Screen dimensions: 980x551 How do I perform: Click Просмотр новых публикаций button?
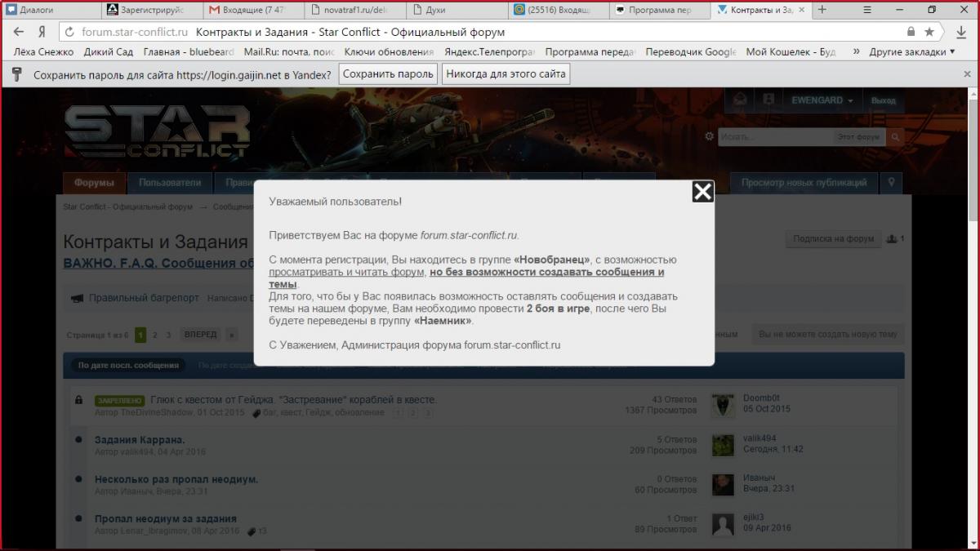[804, 183]
